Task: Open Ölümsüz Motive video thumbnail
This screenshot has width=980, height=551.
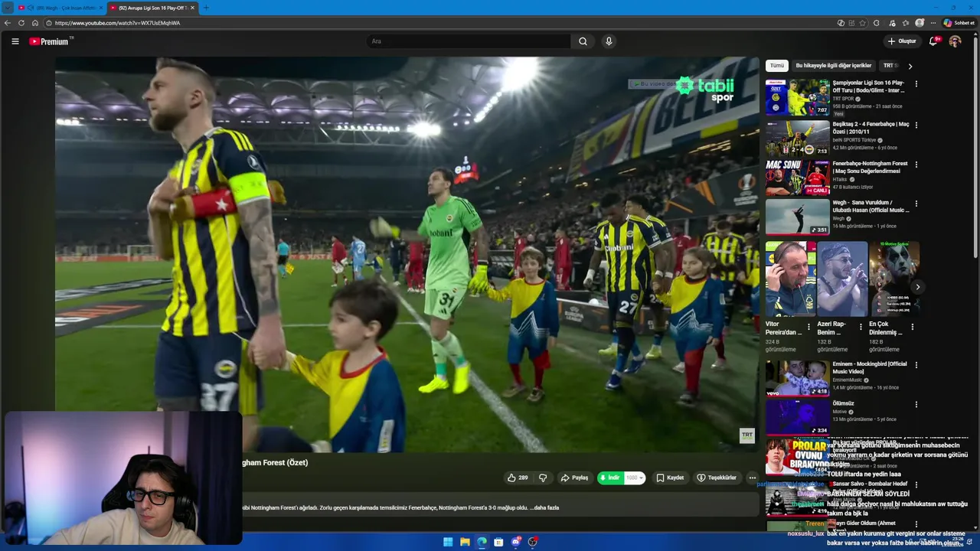Action: click(x=798, y=418)
